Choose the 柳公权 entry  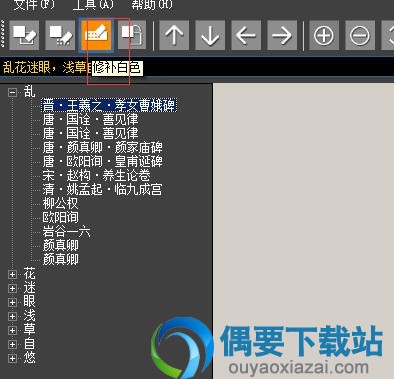coord(60,203)
